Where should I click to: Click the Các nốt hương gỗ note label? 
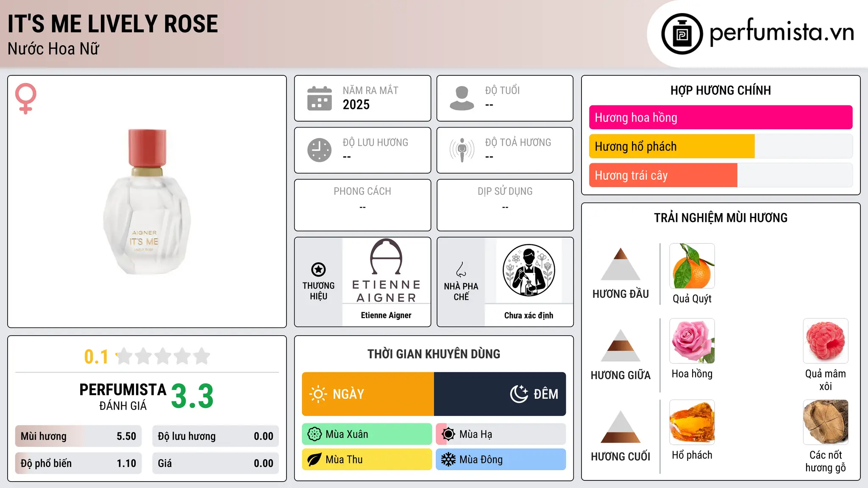826,461
